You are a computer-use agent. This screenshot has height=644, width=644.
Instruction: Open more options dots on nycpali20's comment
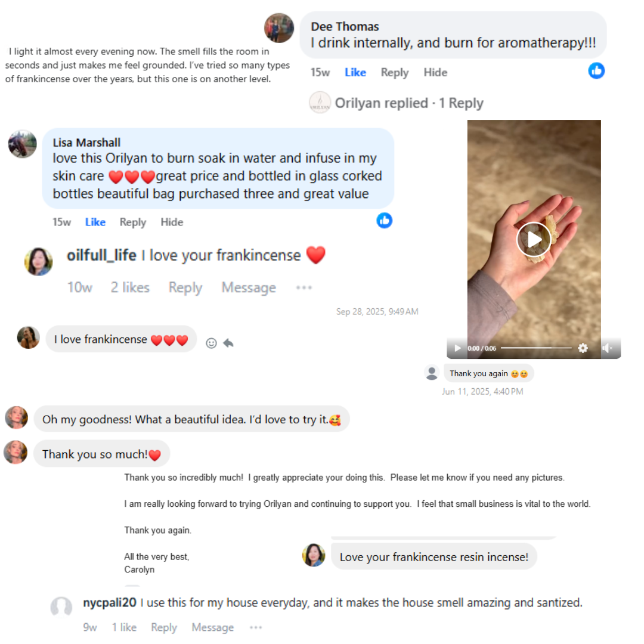255,627
